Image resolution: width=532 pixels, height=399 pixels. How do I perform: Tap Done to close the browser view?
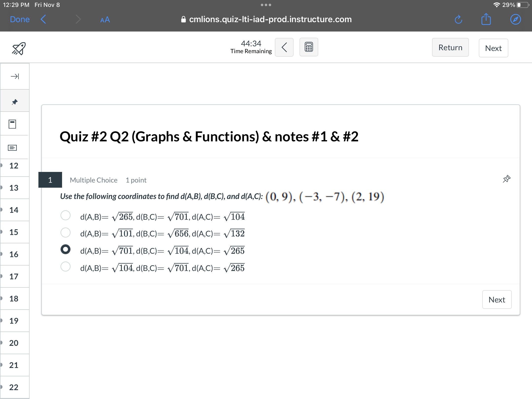click(x=20, y=19)
